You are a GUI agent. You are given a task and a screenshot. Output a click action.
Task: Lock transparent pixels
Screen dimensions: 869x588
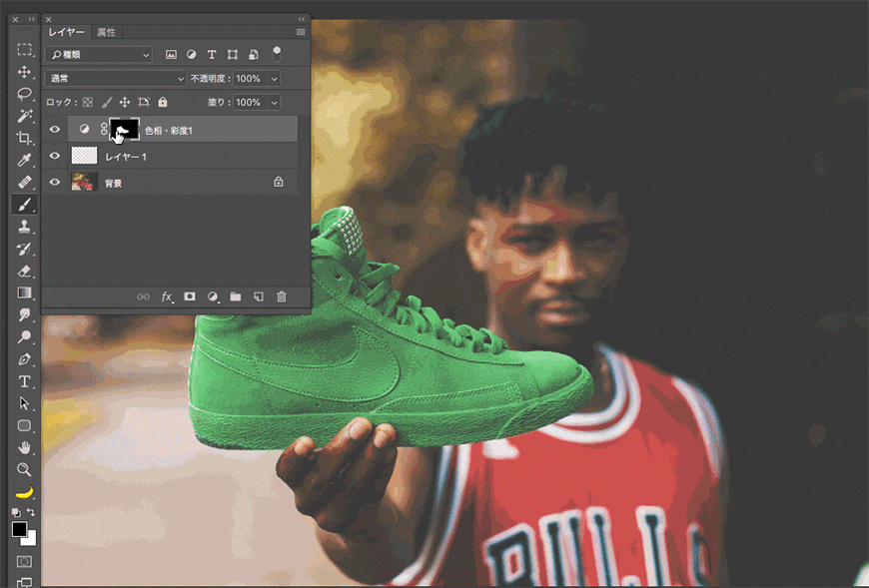88,103
